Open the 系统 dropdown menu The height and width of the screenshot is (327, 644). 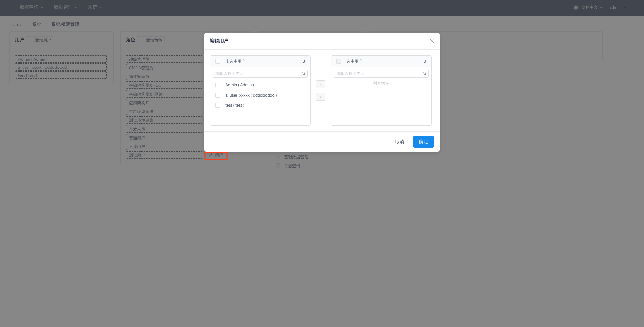click(x=95, y=7)
